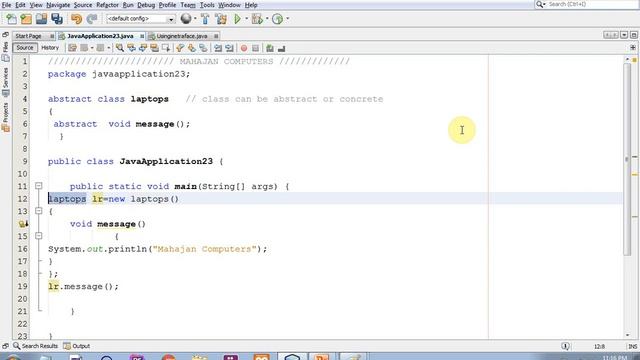640x360 pixels.
Task: Open the Refactor menu
Action: (107, 5)
